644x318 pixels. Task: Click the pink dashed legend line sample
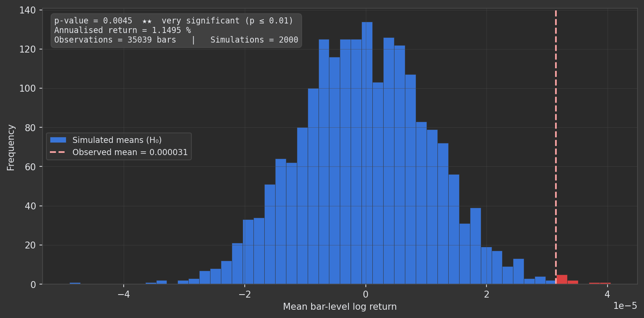[x=58, y=152]
